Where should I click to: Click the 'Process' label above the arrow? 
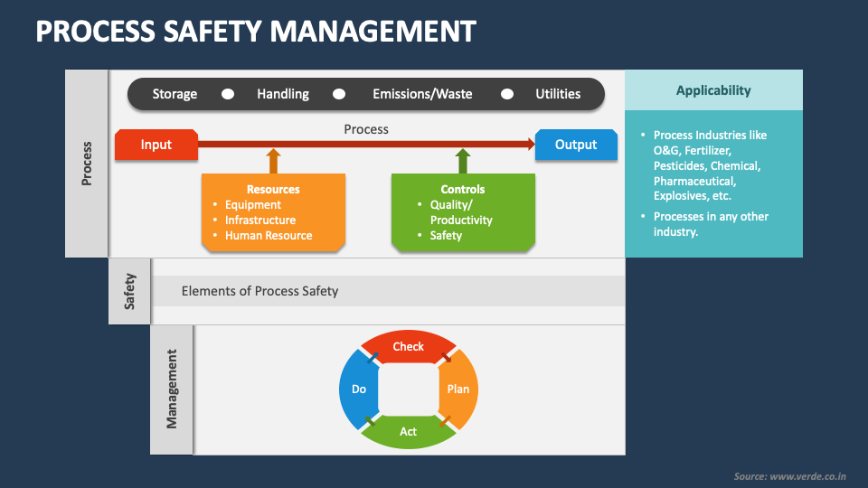pyautogui.click(x=366, y=129)
